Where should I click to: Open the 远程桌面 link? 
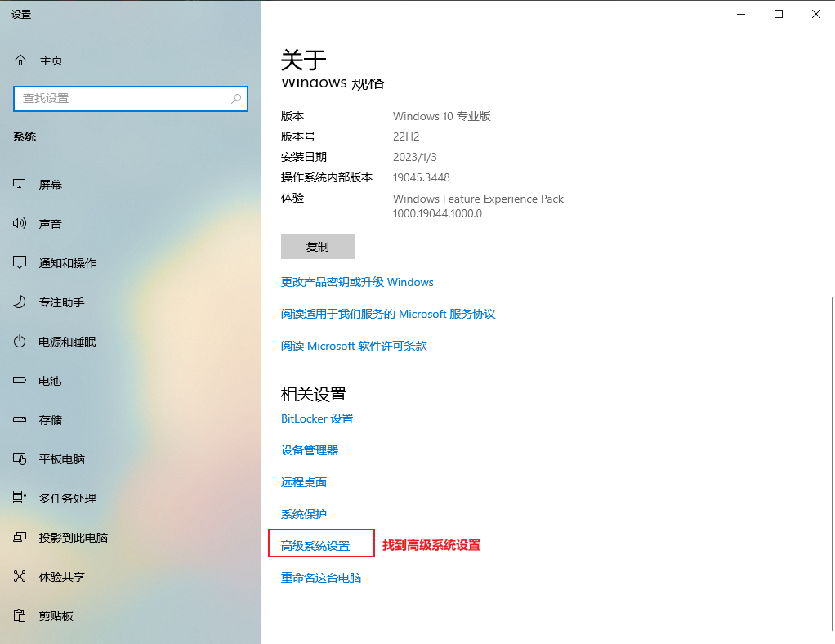pos(304,483)
